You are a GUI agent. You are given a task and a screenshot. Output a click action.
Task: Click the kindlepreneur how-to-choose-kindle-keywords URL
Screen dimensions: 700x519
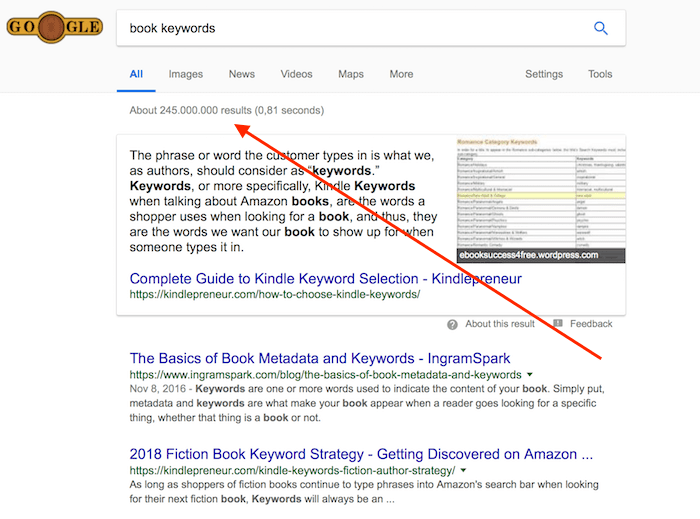(275, 295)
